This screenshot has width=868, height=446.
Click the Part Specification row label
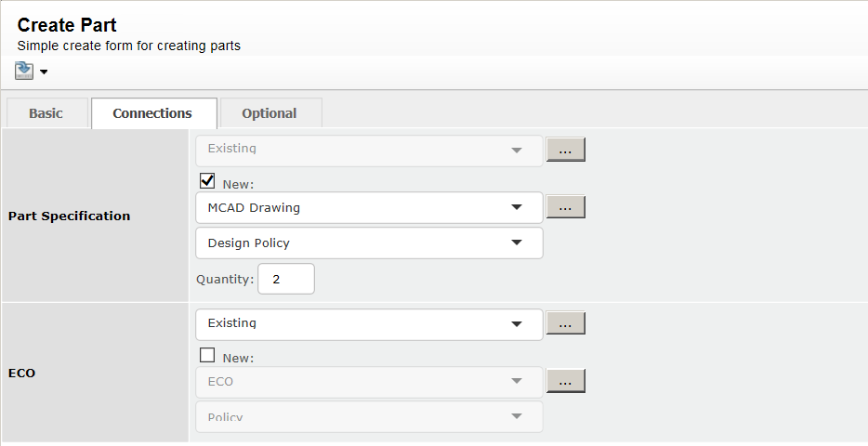tap(69, 216)
